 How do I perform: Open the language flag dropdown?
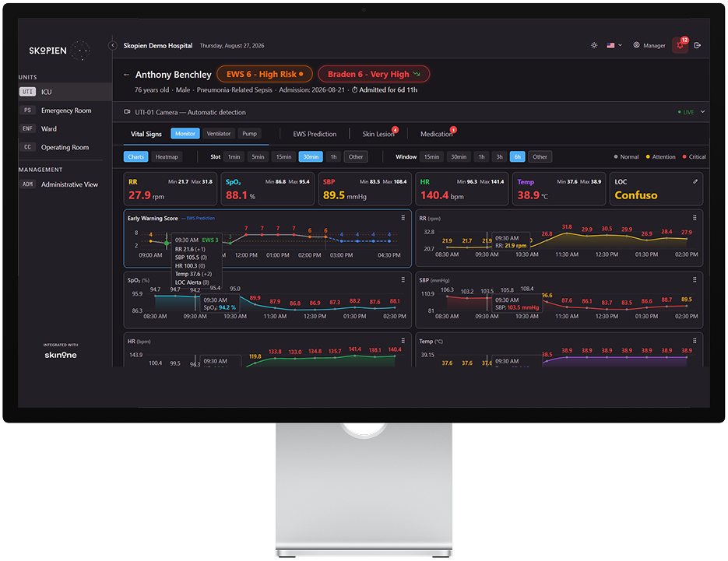pyautogui.click(x=614, y=45)
